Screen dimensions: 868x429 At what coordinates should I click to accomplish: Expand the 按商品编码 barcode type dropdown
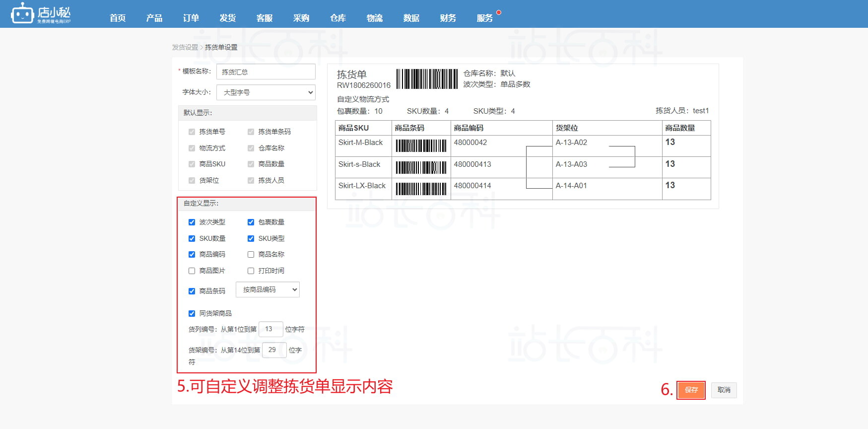(267, 289)
